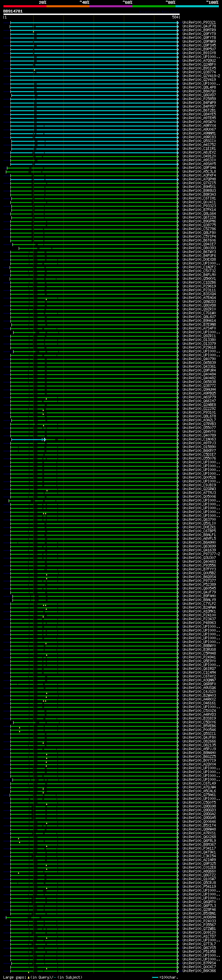Select hit UniRef100_Q8L4P8
Screen dimensions: 222x980
pos(199,88)
